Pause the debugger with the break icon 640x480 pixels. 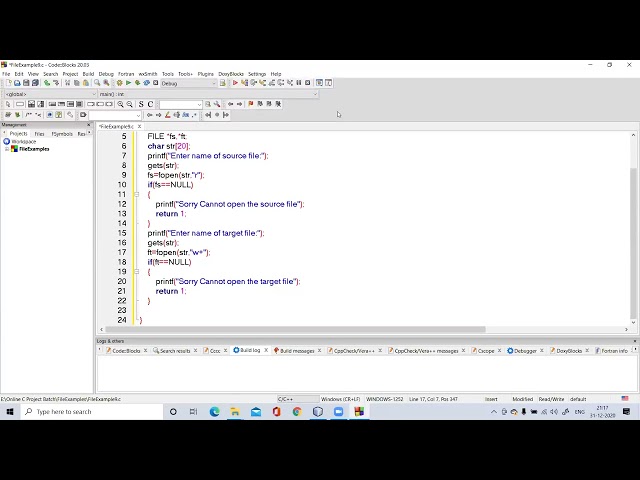pos(299,83)
